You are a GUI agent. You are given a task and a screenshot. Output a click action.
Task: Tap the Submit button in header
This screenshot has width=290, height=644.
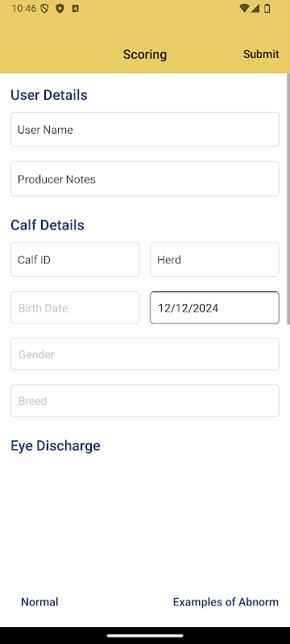(x=261, y=54)
